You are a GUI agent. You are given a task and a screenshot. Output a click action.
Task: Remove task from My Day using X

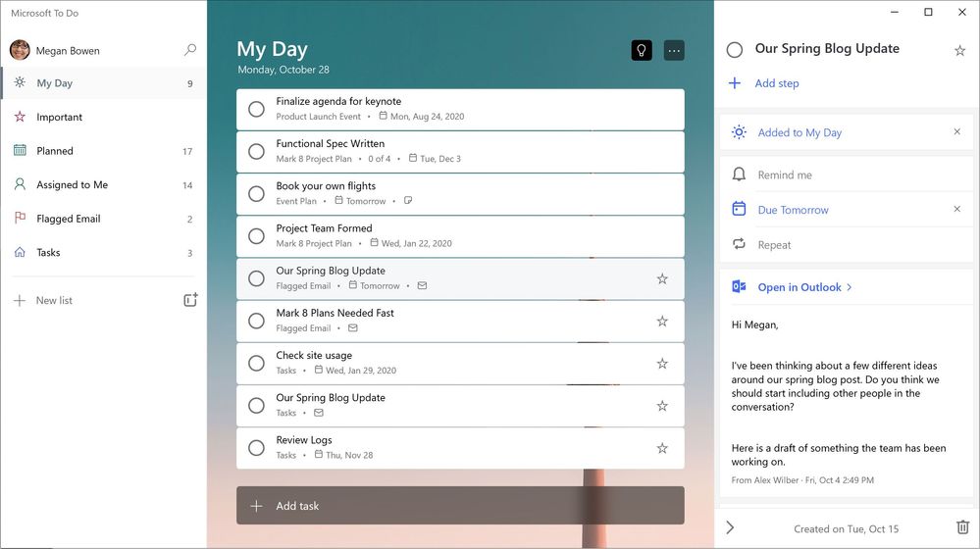coord(956,131)
